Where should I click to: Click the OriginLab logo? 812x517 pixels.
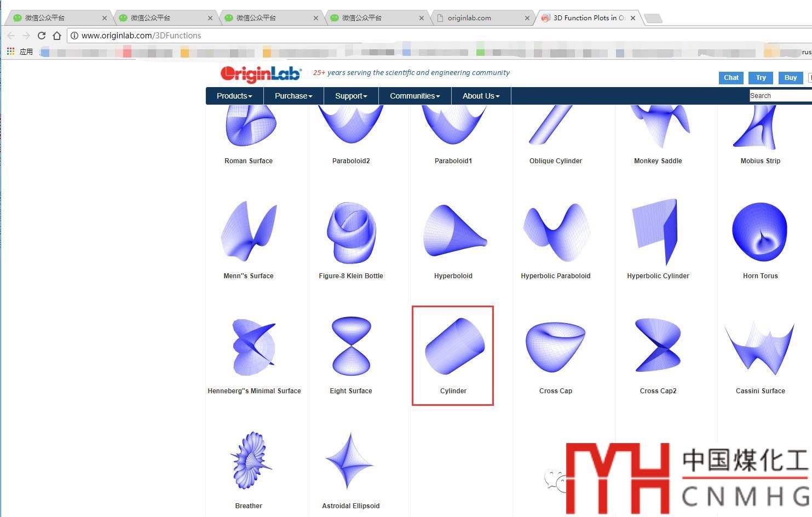(261, 74)
